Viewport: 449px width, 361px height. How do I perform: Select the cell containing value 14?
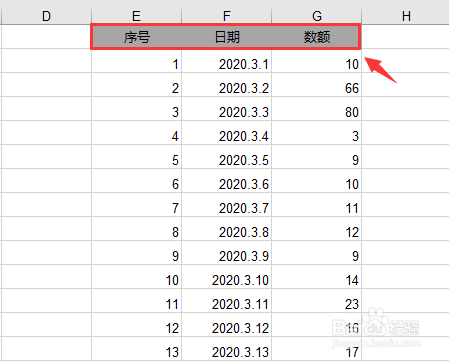(317, 277)
